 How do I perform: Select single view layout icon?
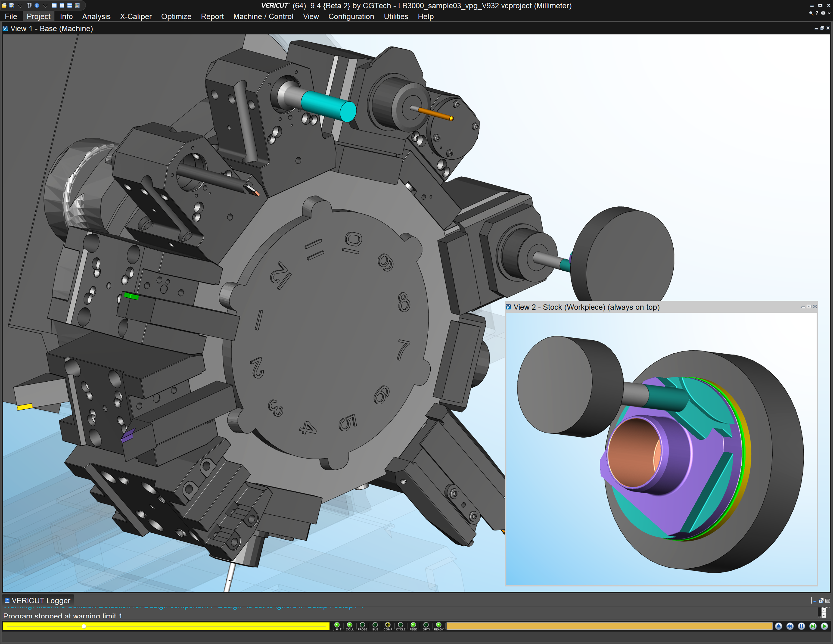coord(54,5)
